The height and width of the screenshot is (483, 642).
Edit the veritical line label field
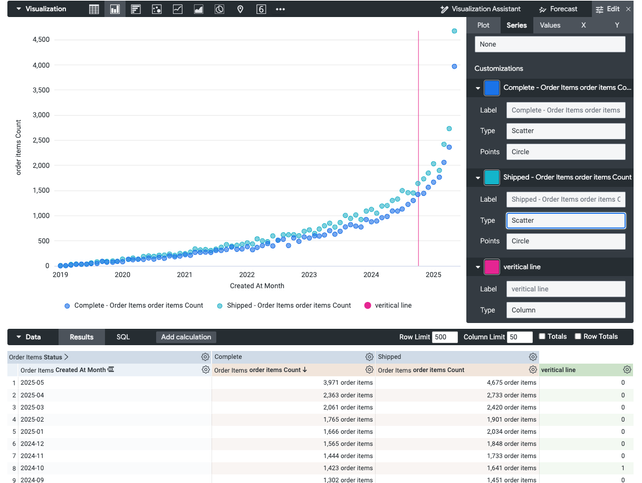click(566, 289)
